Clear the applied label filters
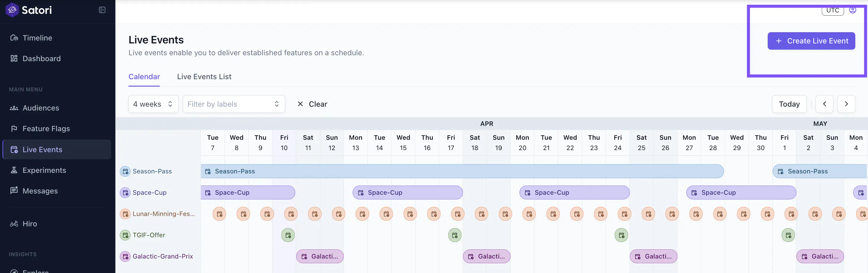The image size is (868, 273). (x=312, y=104)
